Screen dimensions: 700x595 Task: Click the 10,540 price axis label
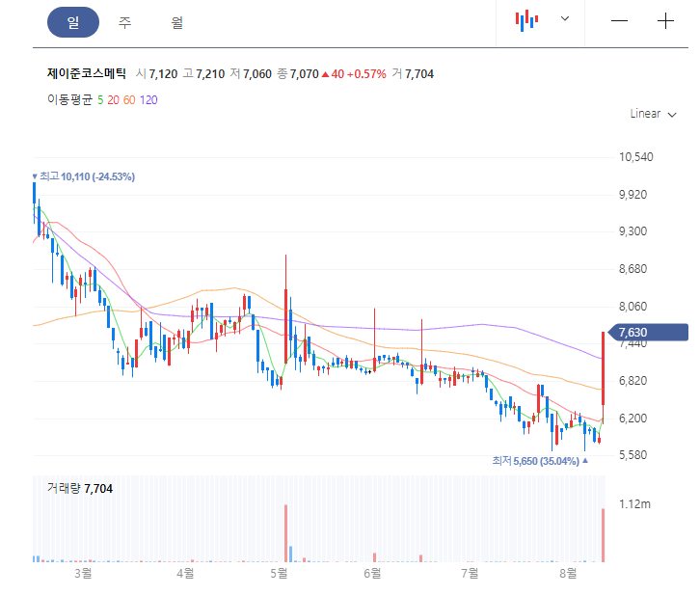(635, 157)
